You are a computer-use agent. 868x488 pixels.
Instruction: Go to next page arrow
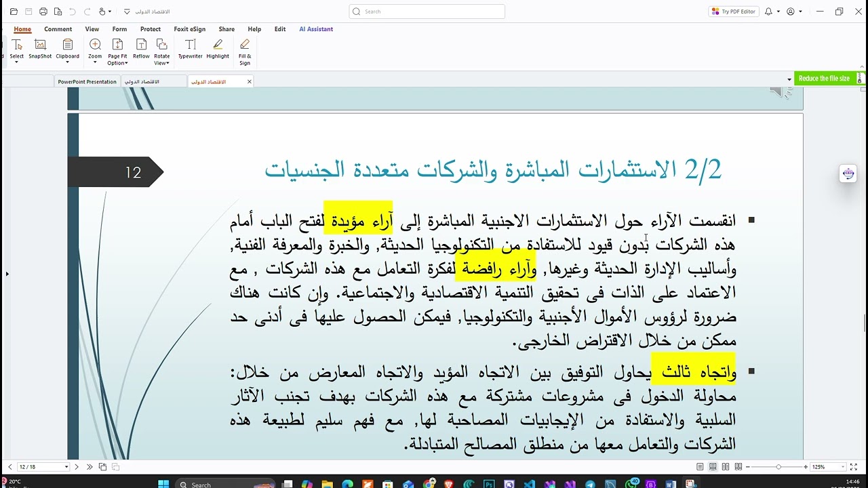pos(77,467)
